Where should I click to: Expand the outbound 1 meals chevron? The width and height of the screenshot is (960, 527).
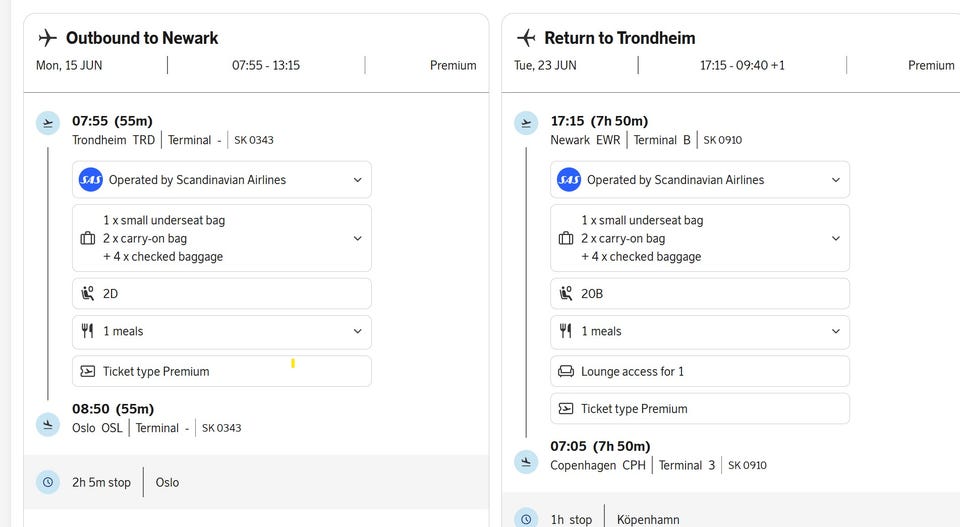click(x=358, y=331)
